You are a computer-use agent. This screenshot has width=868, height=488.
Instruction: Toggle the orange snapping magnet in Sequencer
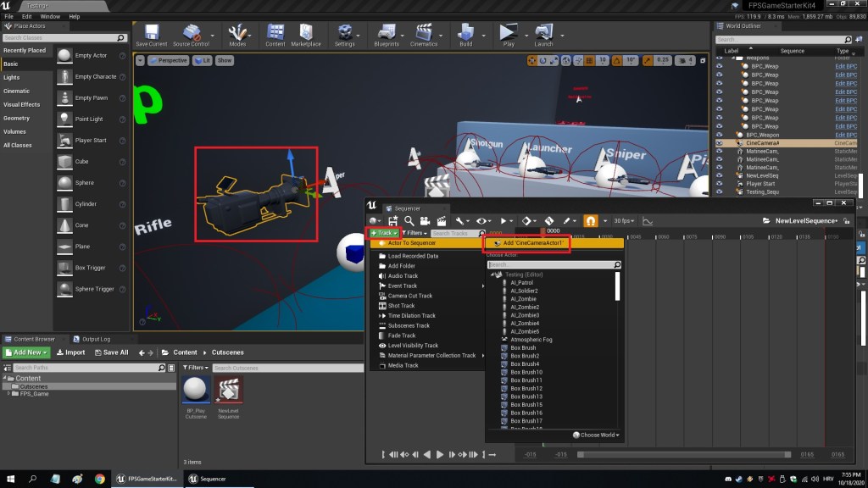click(590, 220)
